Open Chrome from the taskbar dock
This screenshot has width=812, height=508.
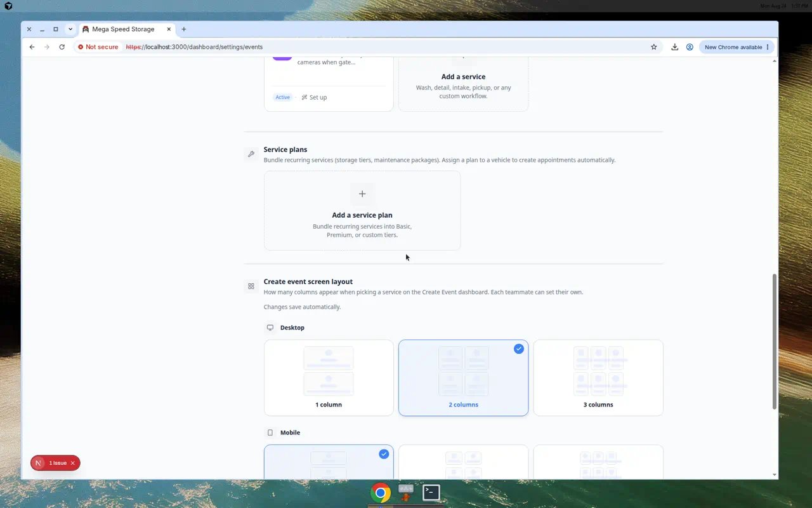point(381,493)
